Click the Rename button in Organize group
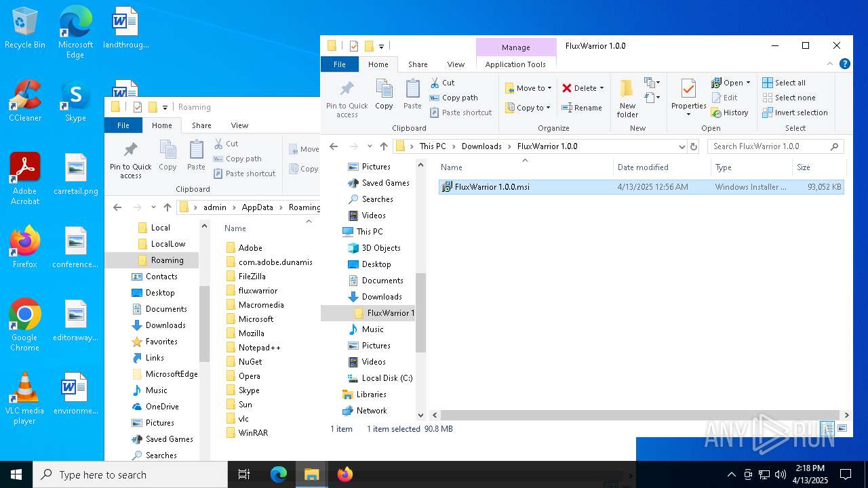This screenshot has height=488, width=868. (581, 108)
